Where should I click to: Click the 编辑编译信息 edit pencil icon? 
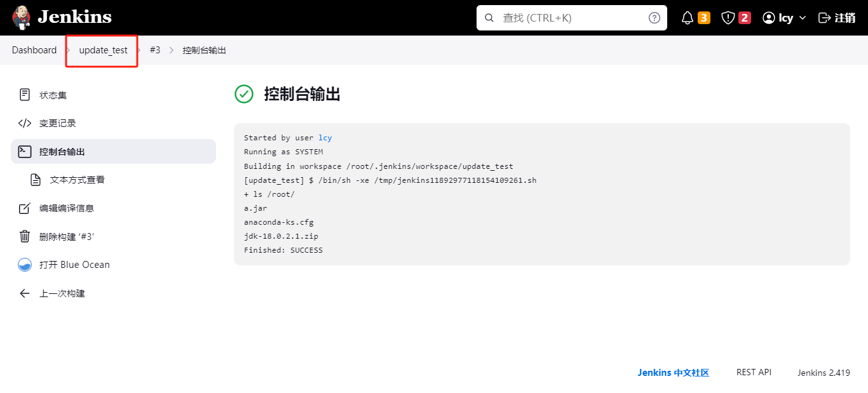[x=25, y=208]
